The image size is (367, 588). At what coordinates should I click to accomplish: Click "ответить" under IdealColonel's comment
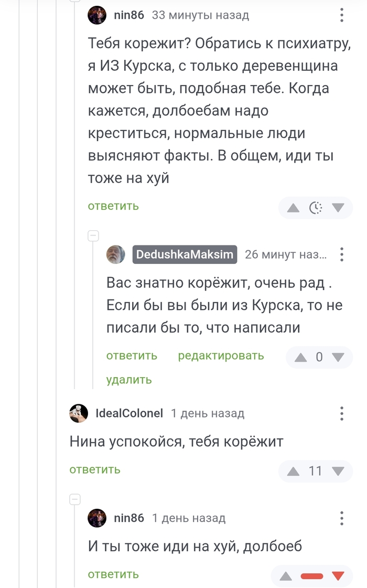95,469
